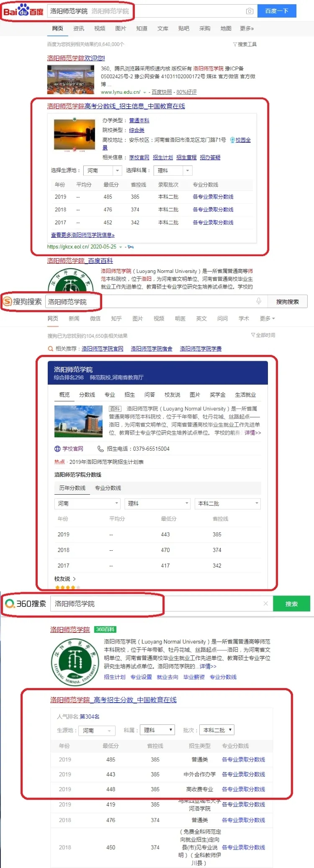Viewport: 314px width, 868px height.
Task: Open 详情>> link in Sogou card
Action: coord(252,433)
